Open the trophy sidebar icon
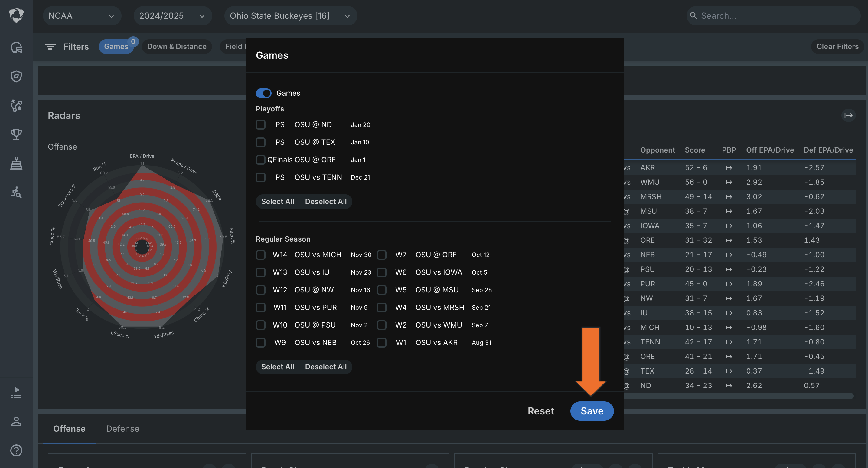Image resolution: width=868 pixels, height=468 pixels. click(x=16, y=134)
